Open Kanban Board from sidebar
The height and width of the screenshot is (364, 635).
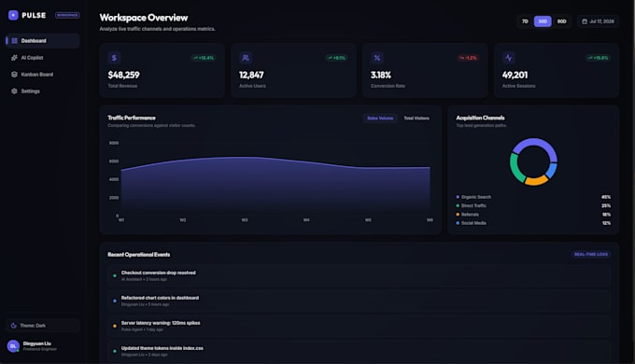tap(43, 75)
